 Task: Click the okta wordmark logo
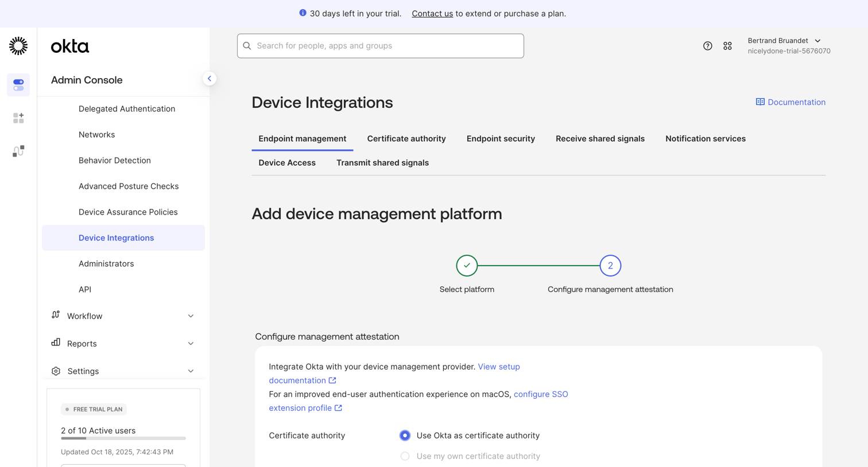[x=70, y=46]
